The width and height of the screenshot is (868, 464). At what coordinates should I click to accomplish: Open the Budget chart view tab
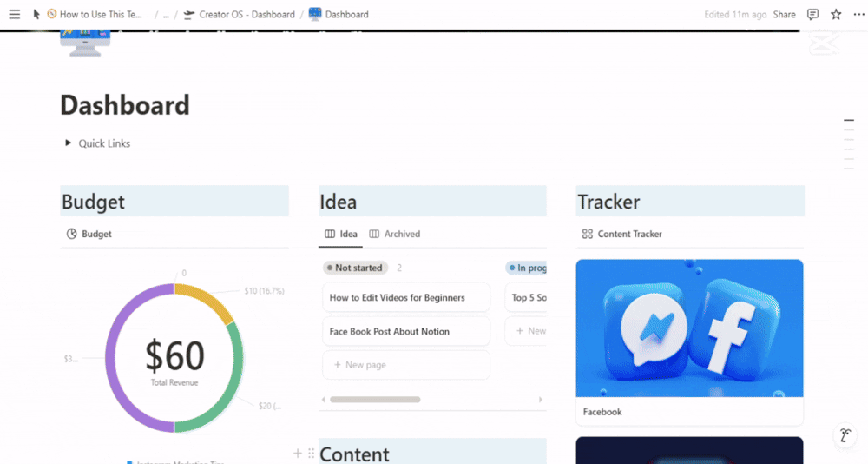[89, 234]
